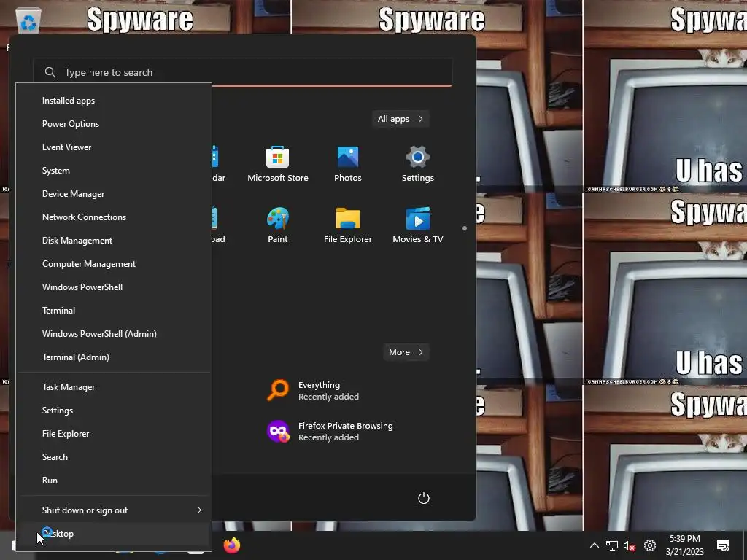This screenshot has height=560, width=747.
Task: Start Windows PowerShell non-admin entry
Action: 115,287
